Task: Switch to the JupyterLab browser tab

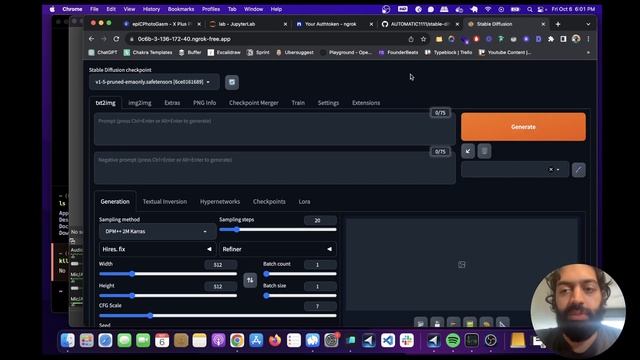Action: (x=248, y=24)
